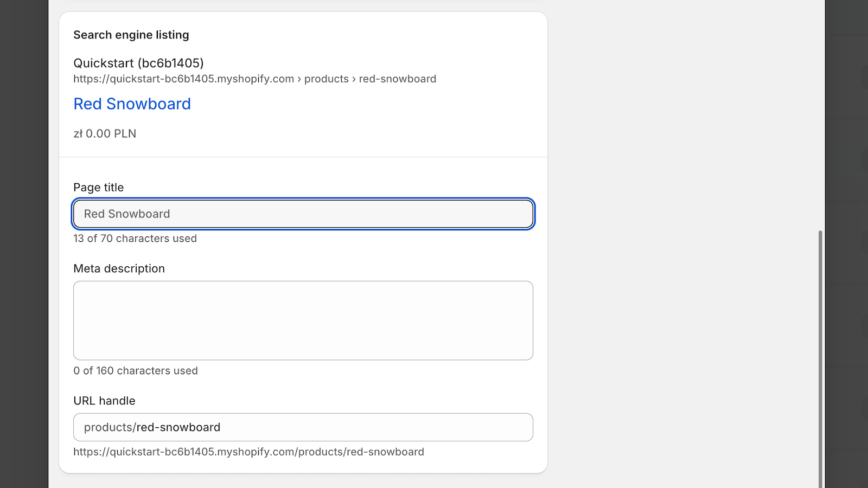868x488 pixels.
Task: Place the cursor after red-snowboard in the URL handle field
Action: [221, 427]
